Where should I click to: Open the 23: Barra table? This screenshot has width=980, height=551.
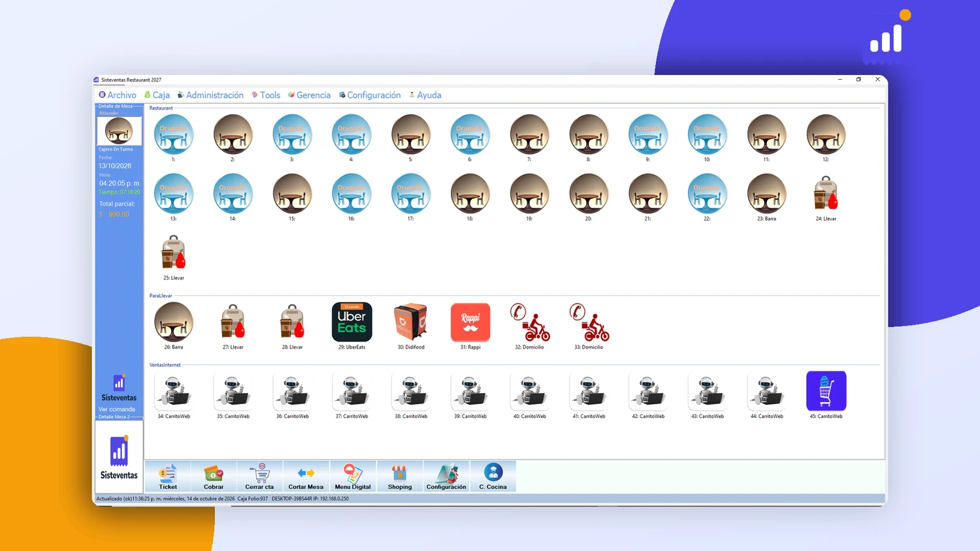(767, 194)
